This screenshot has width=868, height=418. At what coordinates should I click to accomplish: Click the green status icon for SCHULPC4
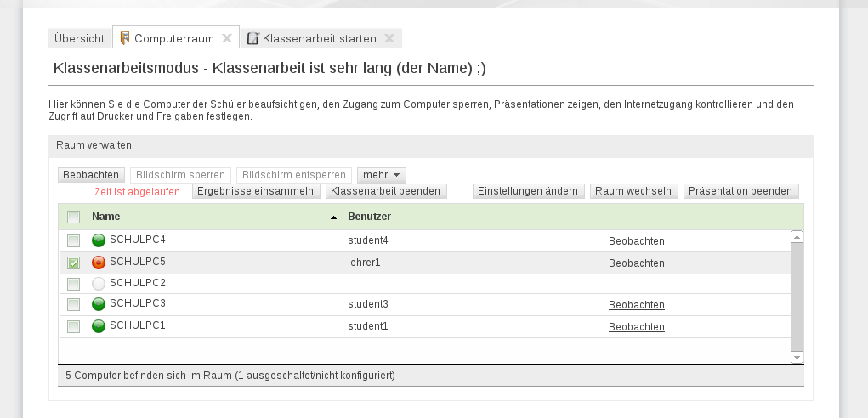(99, 240)
